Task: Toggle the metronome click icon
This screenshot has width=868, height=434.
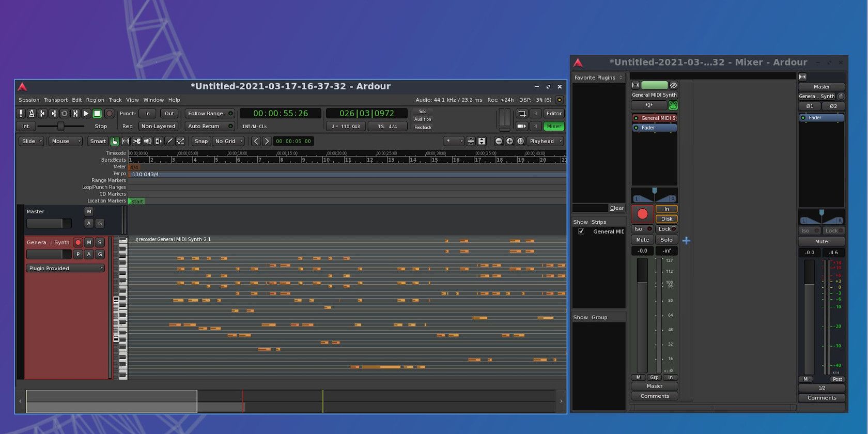Action: (32, 114)
